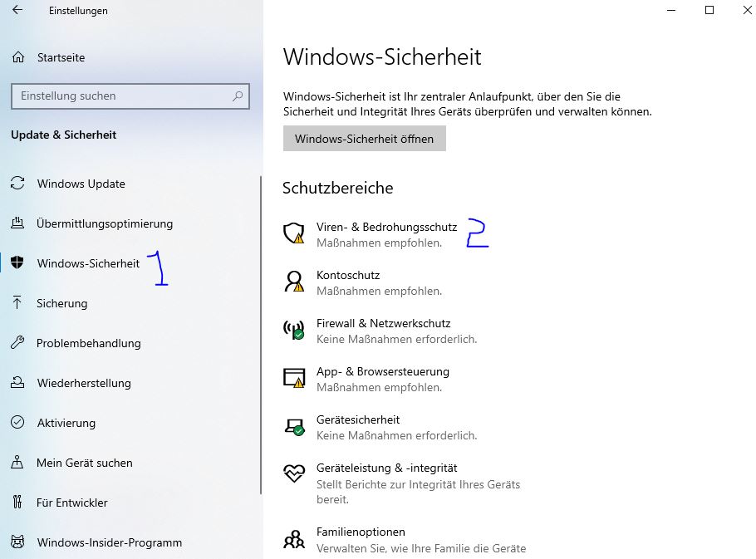Open Firewall & Netzwerkschutz
Screen dimensions: 756x559
383,323
